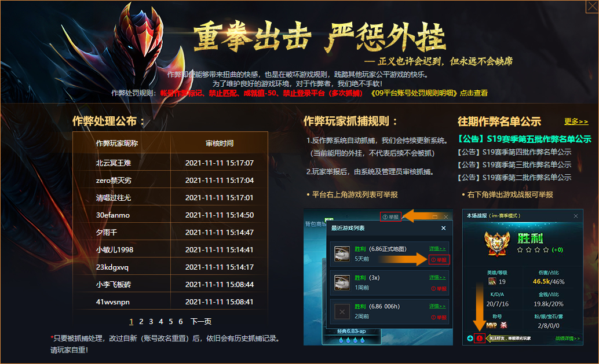Viewport: 599px width, 364px height.
Task: Select player name 41wvsnpn
Action: pos(113,302)
